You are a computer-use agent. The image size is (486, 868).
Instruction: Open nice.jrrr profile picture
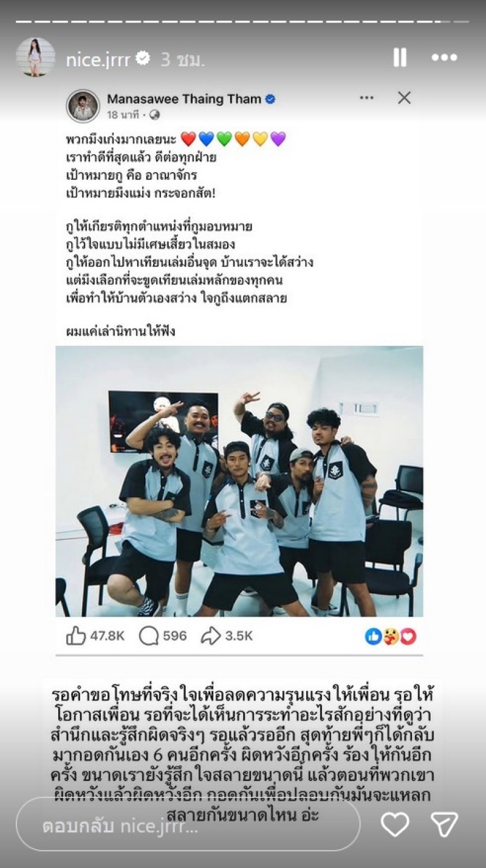point(36,57)
